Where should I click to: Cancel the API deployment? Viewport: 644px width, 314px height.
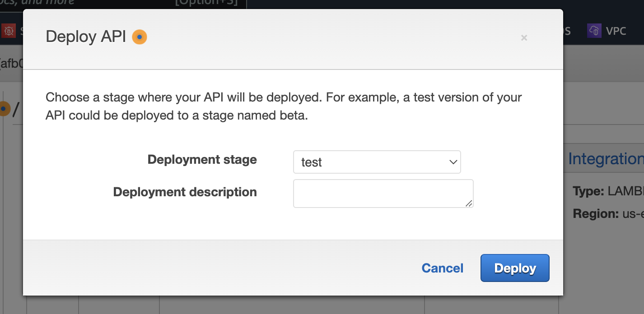point(442,268)
